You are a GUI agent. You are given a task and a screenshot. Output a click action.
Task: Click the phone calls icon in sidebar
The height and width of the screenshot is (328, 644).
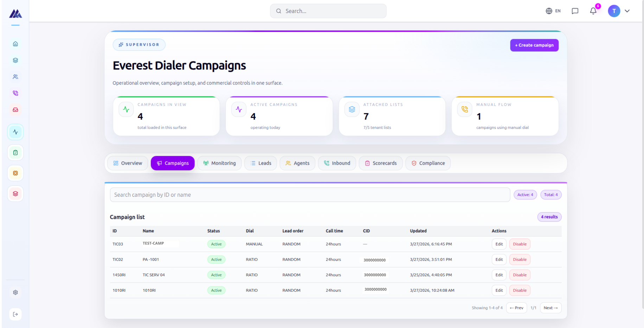tap(15, 93)
